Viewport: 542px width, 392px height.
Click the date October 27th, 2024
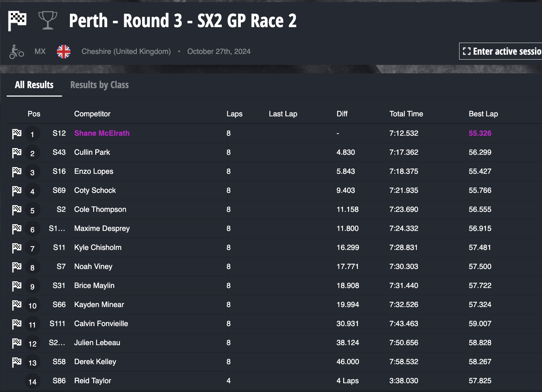[219, 51]
